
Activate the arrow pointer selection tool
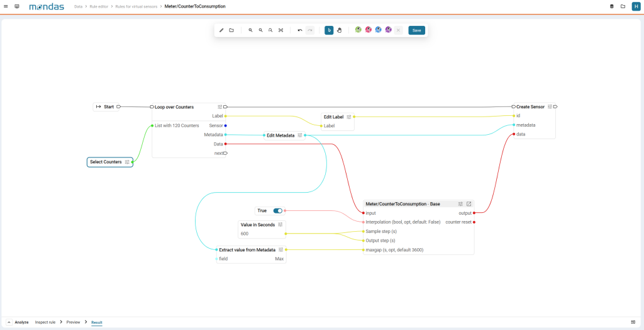(x=329, y=30)
